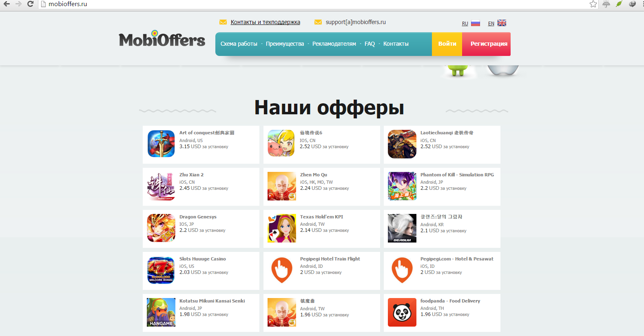Click the 2.45 USD за установку price
Screen dimensions: 644x336
(x=204, y=188)
